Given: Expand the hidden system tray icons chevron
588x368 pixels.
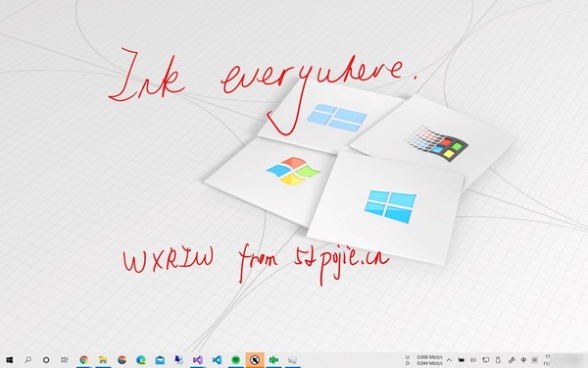Looking at the screenshot, I should pos(449,360).
